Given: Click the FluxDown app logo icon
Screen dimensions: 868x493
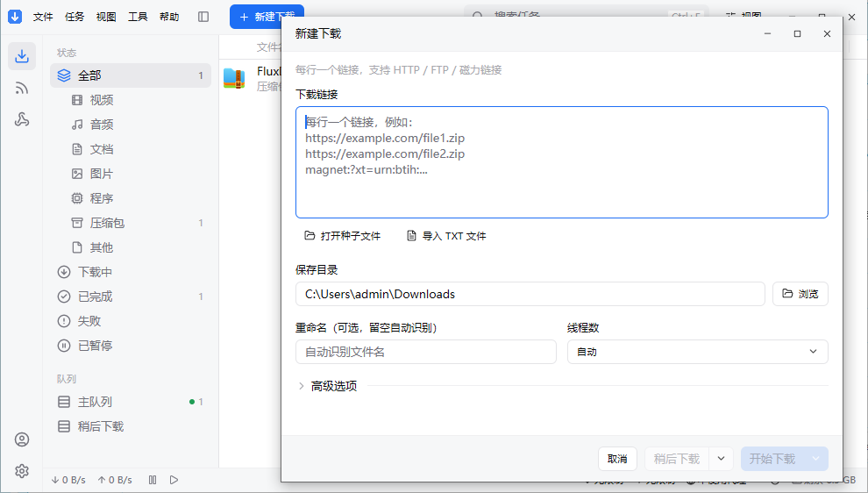Looking at the screenshot, I should 15,17.
